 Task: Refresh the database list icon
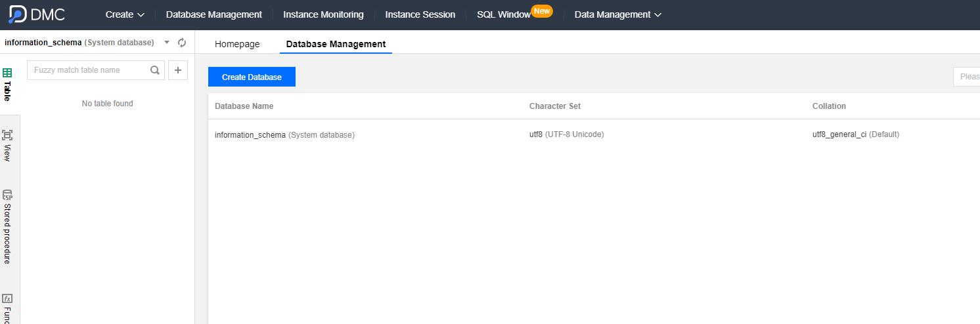pos(182,43)
